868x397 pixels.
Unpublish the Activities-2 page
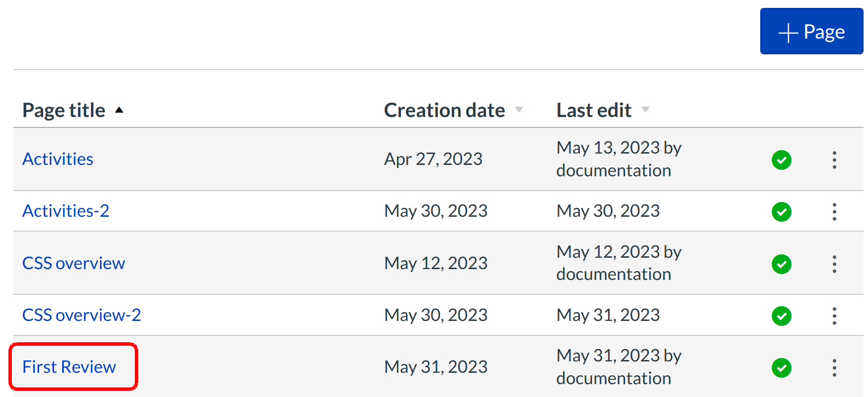[781, 212]
